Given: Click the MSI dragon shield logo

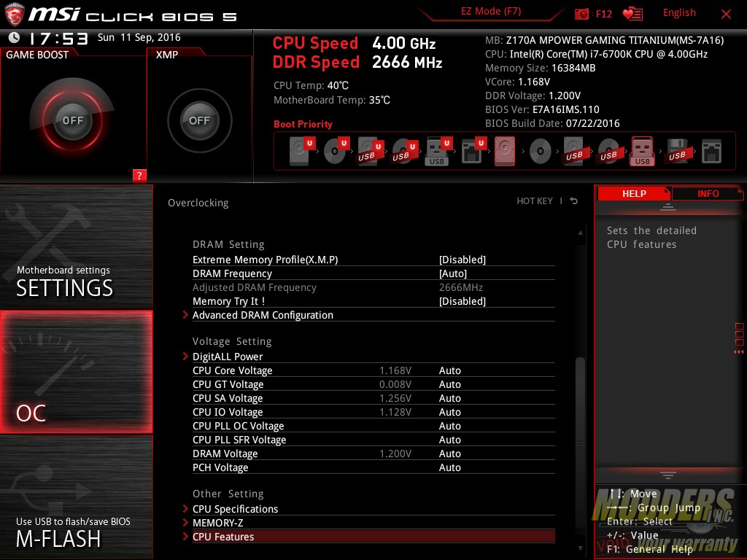Looking at the screenshot, I should tap(15, 15).
